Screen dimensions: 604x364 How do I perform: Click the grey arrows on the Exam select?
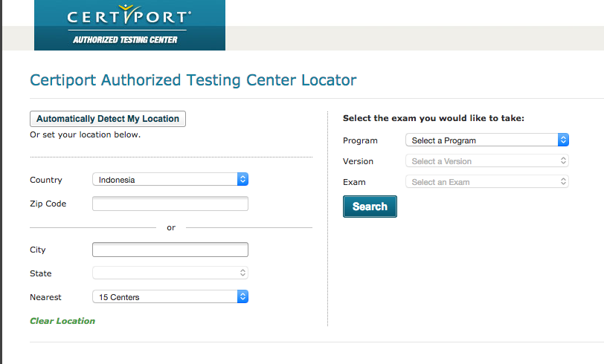pos(563,182)
